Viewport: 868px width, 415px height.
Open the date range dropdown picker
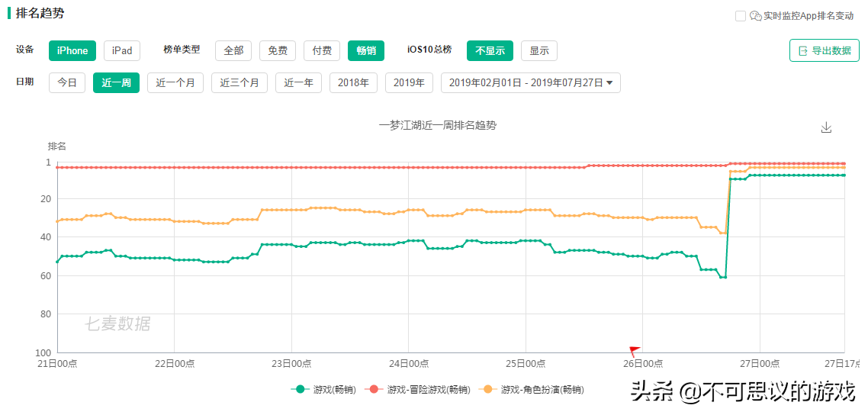click(531, 83)
